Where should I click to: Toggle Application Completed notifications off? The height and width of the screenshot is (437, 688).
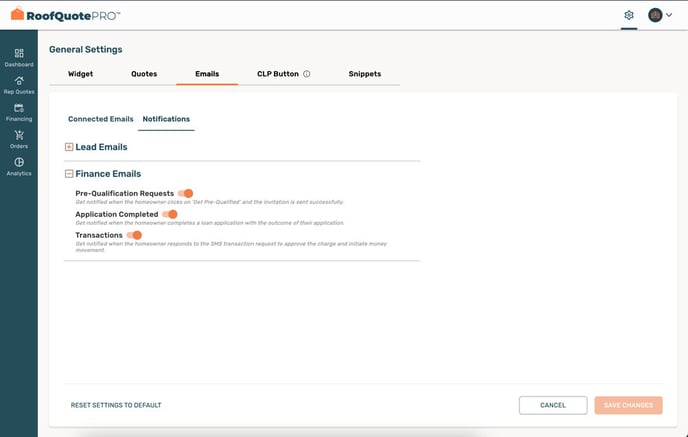(170, 214)
